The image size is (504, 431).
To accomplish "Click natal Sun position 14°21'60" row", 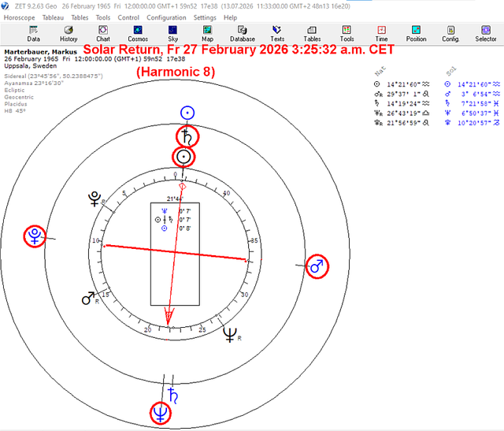I will (x=402, y=84).
